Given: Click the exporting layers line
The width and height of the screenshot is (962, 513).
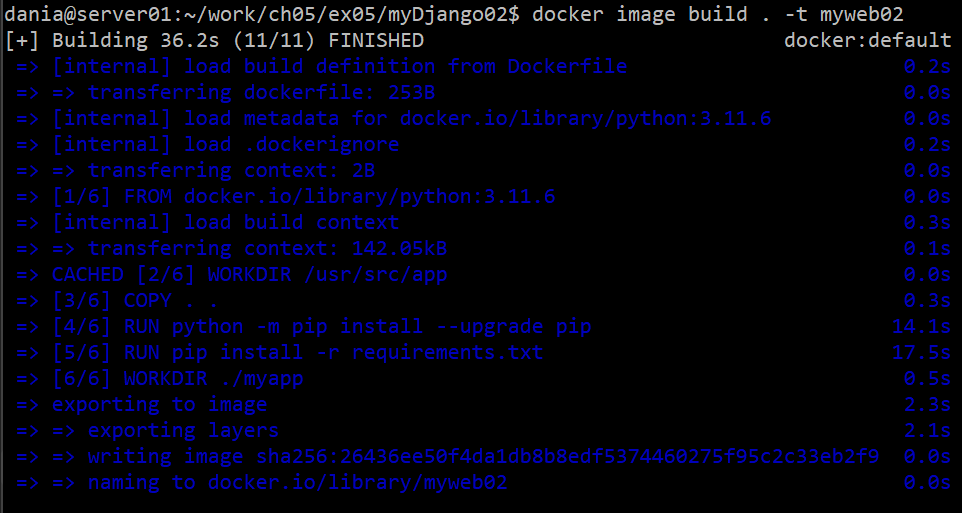Looking at the screenshot, I should click(183, 431).
